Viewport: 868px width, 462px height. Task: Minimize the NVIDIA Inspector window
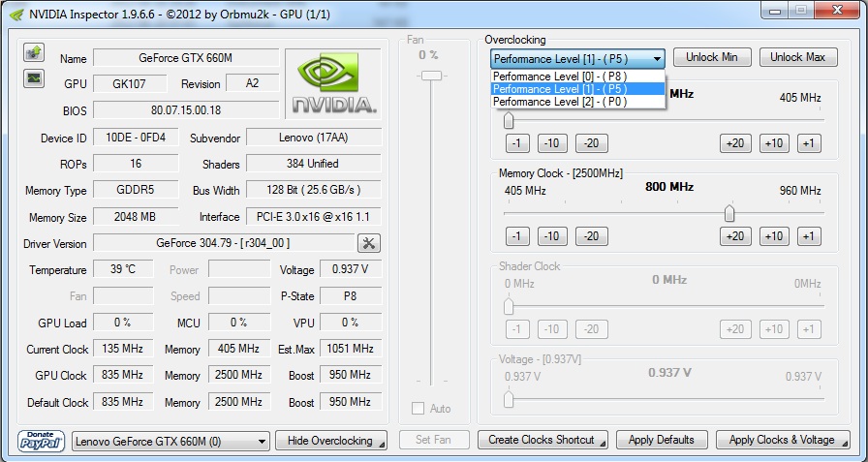pos(775,11)
